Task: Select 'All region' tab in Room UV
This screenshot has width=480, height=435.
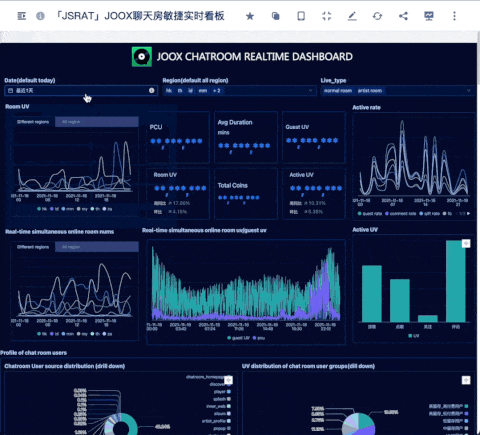Action: (x=97, y=122)
